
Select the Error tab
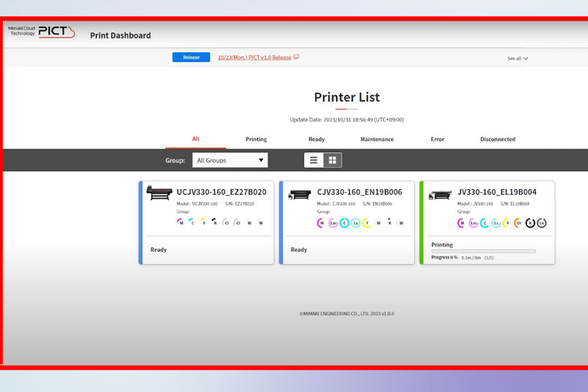(437, 139)
